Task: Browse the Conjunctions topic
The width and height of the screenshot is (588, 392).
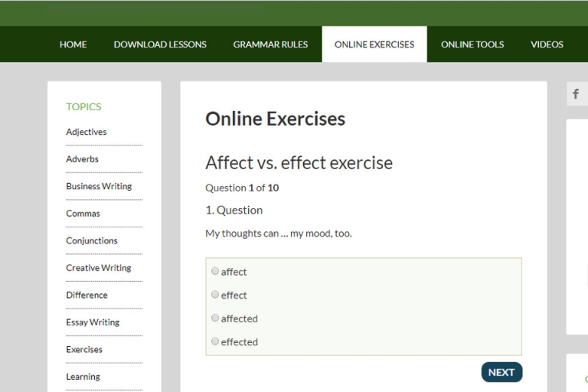Action: [x=92, y=240]
